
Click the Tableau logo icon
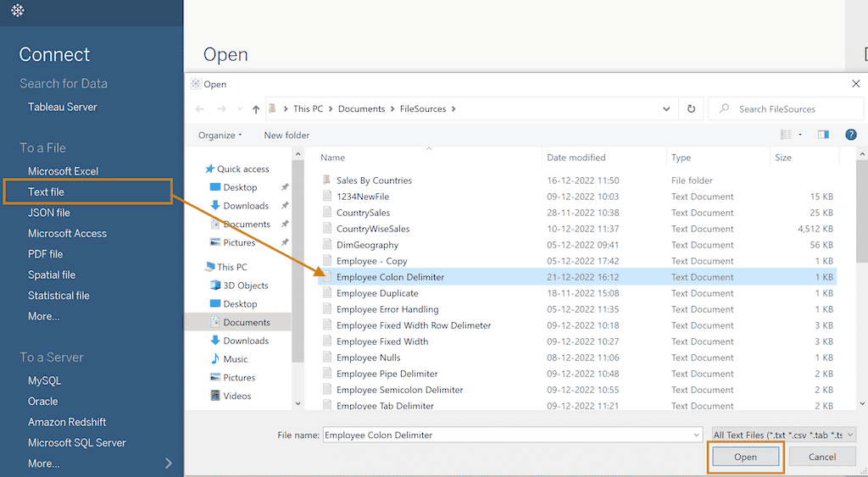(x=18, y=10)
